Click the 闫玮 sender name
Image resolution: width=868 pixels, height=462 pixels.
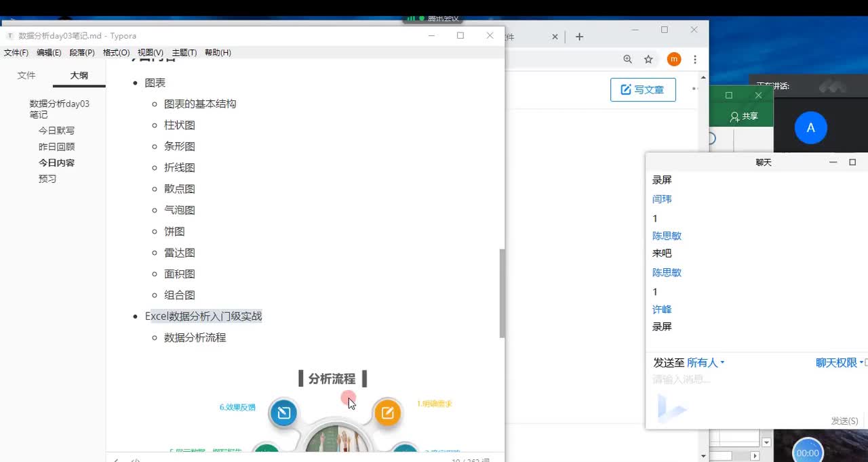click(x=662, y=199)
